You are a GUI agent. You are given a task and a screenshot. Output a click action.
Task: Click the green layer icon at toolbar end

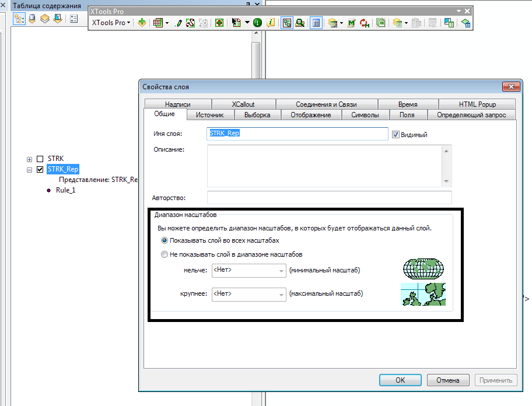pyautogui.click(x=466, y=23)
